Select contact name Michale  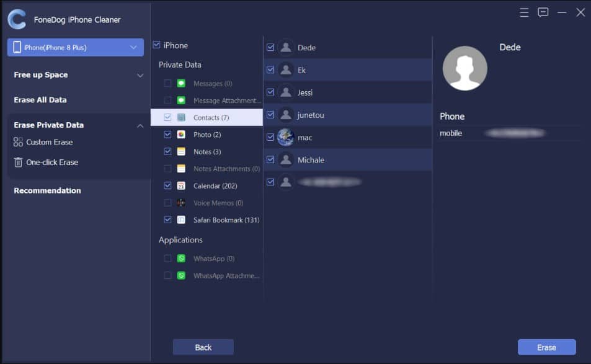311,160
